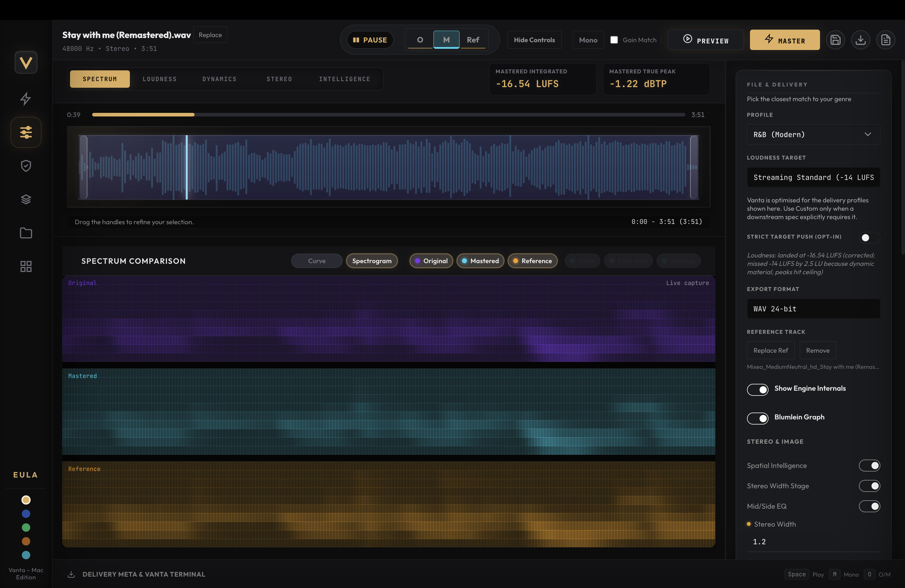Open the folder browser icon in sidebar
The image size is (905, 588).
25,233
